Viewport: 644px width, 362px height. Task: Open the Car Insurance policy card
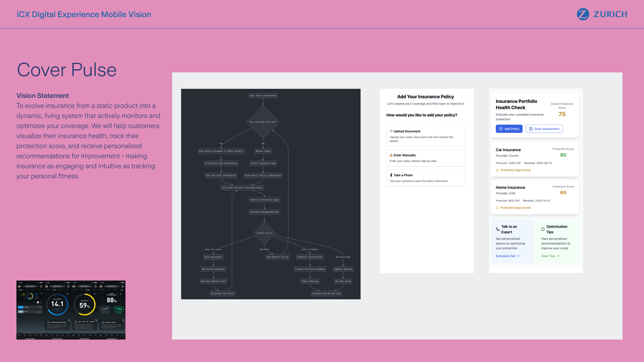click(x=534, y=160)
